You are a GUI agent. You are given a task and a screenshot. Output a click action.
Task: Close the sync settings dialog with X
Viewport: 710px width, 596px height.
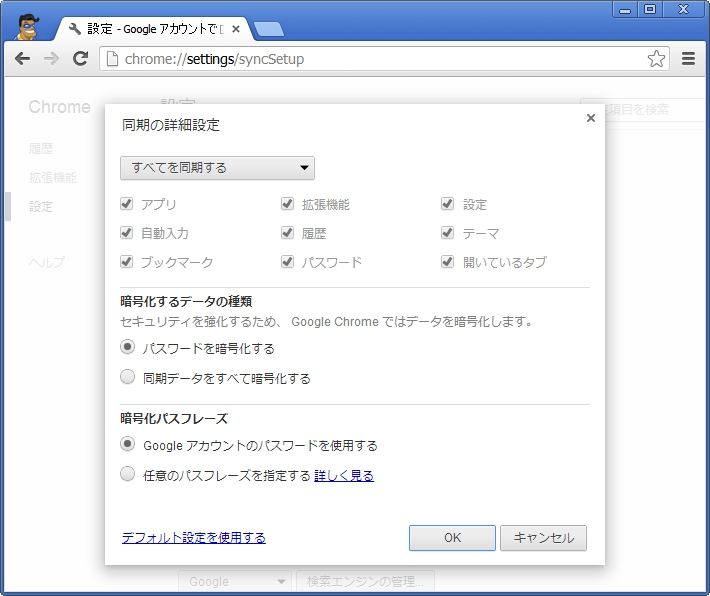point(590,118)
